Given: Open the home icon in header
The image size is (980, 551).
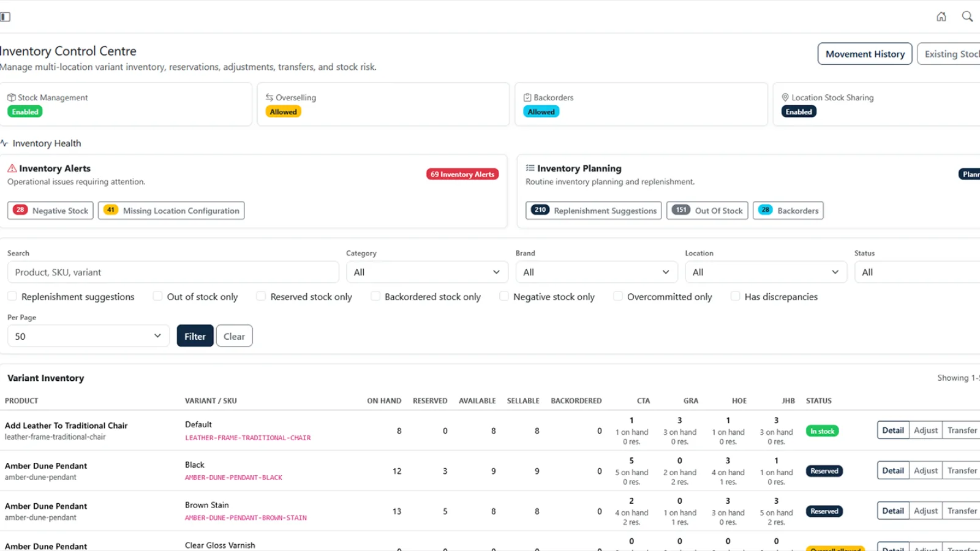Looking at the screenshot, I should coord(941,17).
